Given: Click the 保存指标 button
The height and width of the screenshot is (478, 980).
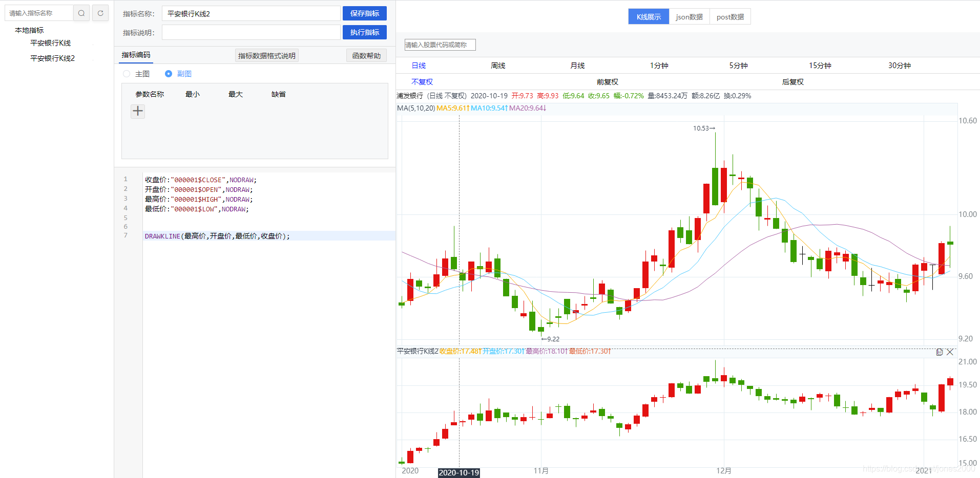Looking at the screenshot, I should [365, 13].
